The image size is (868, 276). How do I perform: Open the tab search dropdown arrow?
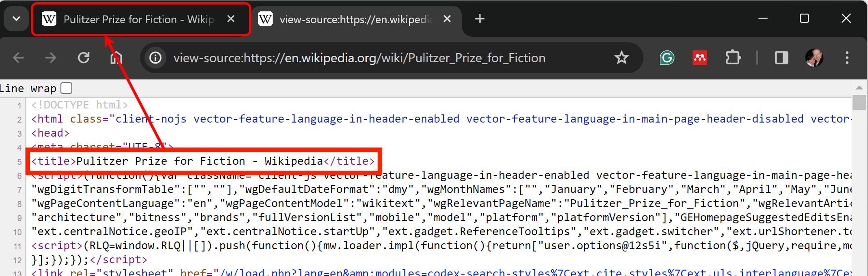pos(16,19)
